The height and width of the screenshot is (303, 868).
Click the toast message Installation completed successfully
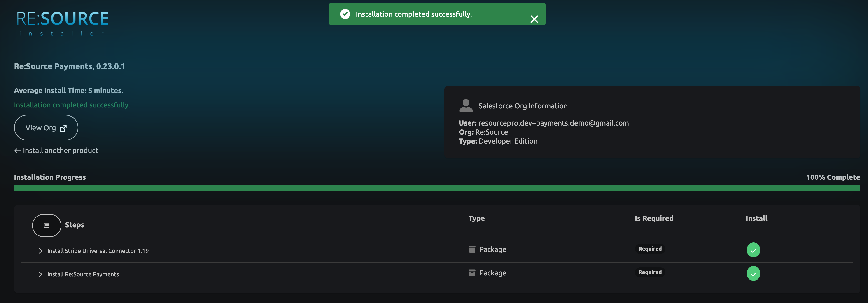414,14
